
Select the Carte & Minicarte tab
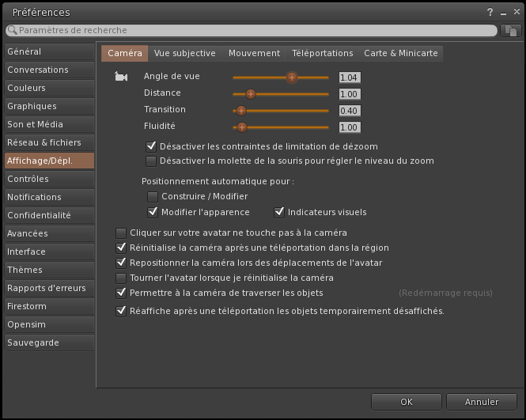point(399,53)
